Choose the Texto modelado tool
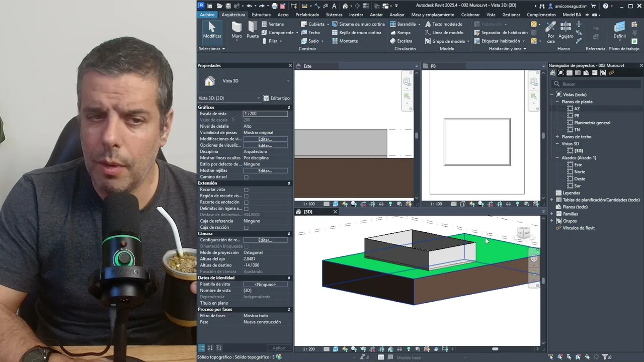Viewport: 644px width, 362px height. coord(444,24)
